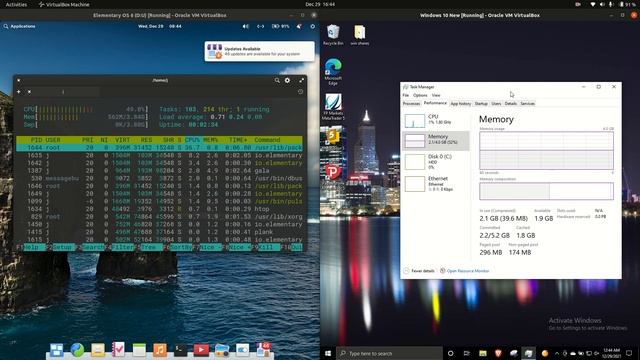The width and height of the screenshot is (640, 360).
Task: Launch Brave browser from Windows taskbar
Action: click(x=498, y=353)
